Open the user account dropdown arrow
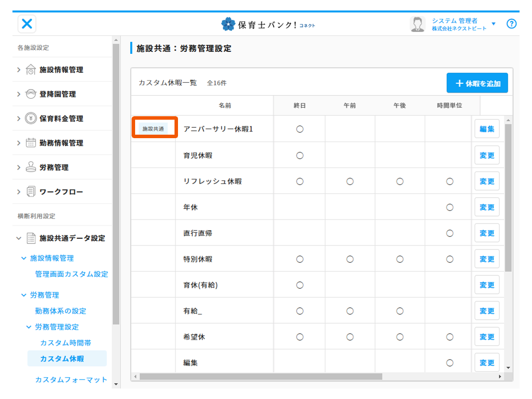The height and width of the screenshot is (399, 532). 494,24
